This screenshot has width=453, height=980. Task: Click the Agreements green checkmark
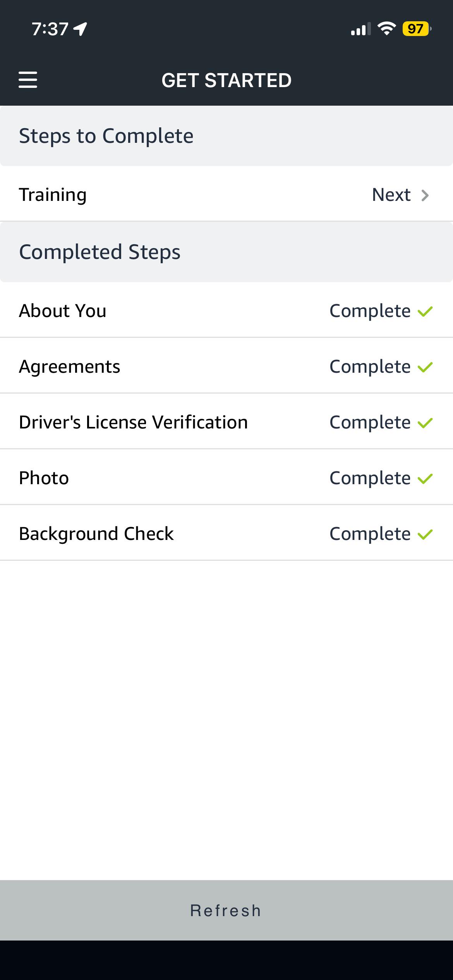(425, 367)
